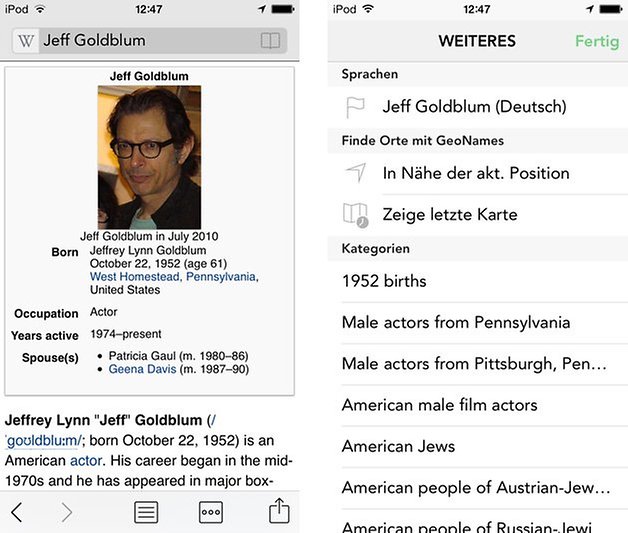Tap Wi-Fi icon in right screen status bar
Screen dimensions: 628x533
click(x=368, y=8)
